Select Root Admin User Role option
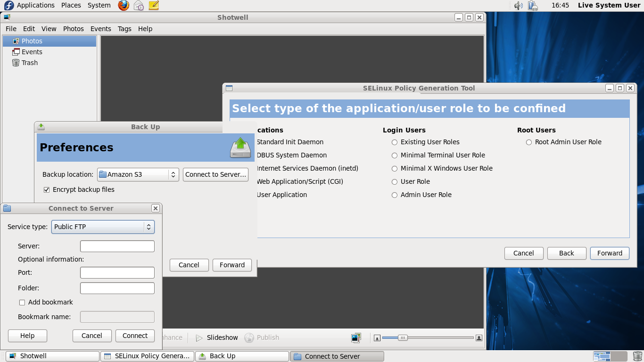Screen dimensions: 644x362 (529, 142)
